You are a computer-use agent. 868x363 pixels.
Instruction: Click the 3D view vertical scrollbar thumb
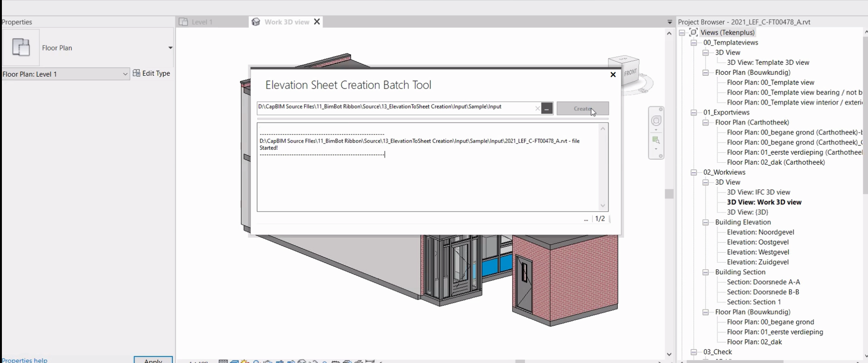tap(669, 194)
